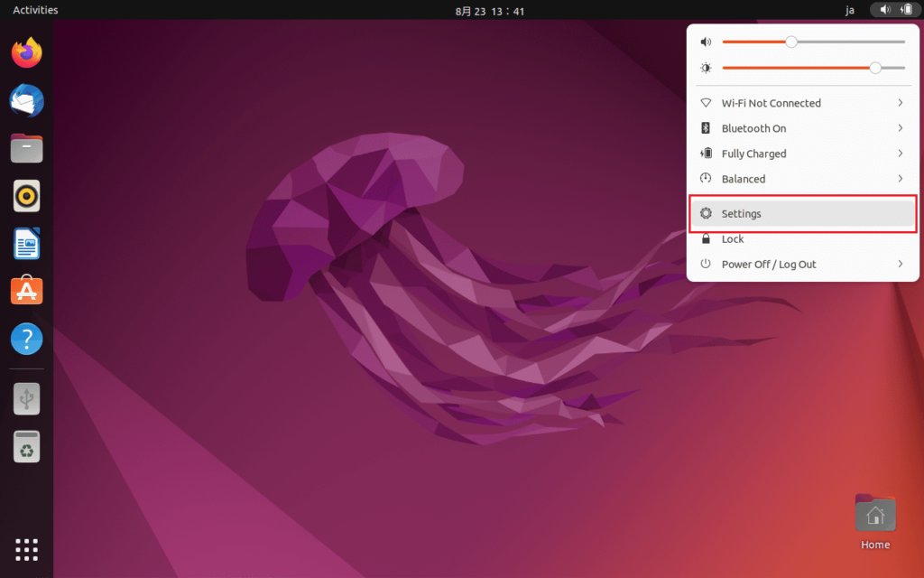Click the USB drive dock icon
Screen dimensions: 924x578
coord(26,398)
